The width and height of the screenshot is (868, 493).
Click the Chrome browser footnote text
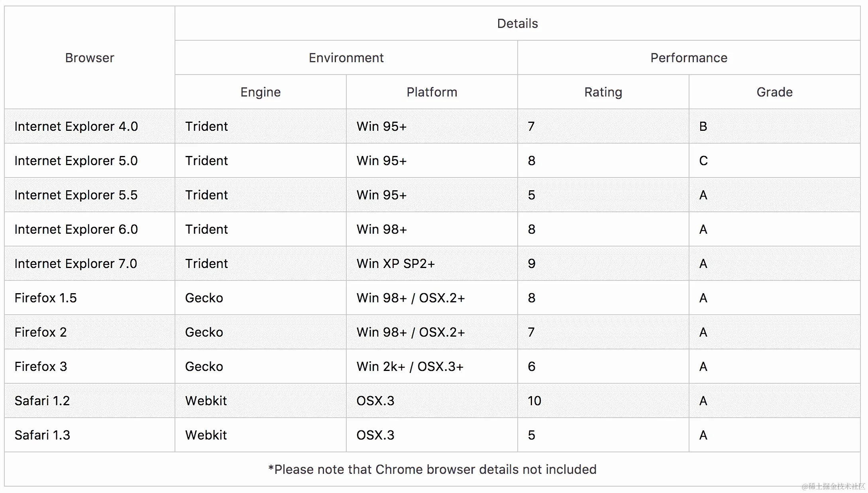pos(432,469)
